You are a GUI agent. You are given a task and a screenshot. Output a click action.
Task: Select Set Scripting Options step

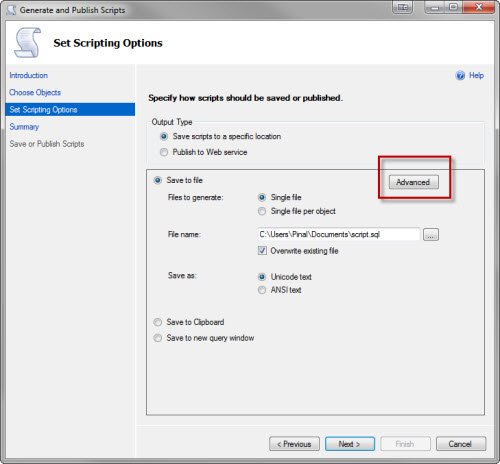click(x=70, y=110)
